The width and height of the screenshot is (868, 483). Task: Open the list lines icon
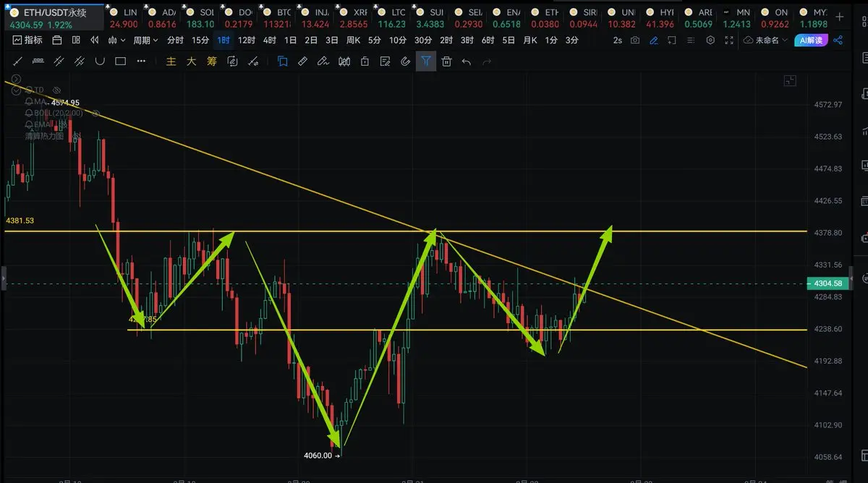tap(692, 40)
